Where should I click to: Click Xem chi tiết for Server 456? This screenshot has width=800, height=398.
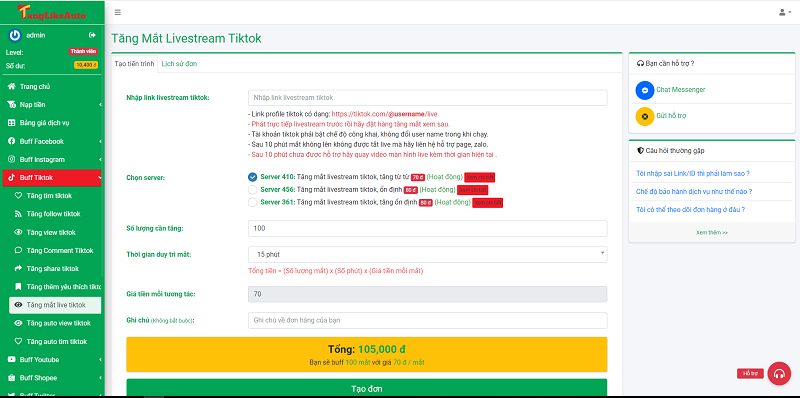[472, 190]
